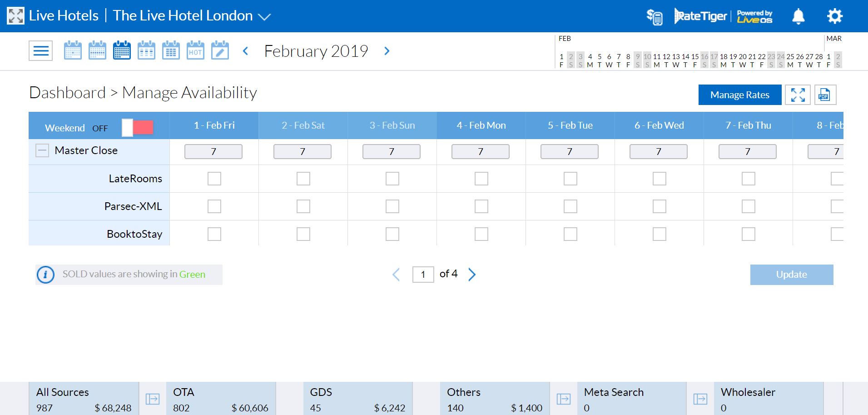Click the Live Hotels title

click(x=64, y=15)
